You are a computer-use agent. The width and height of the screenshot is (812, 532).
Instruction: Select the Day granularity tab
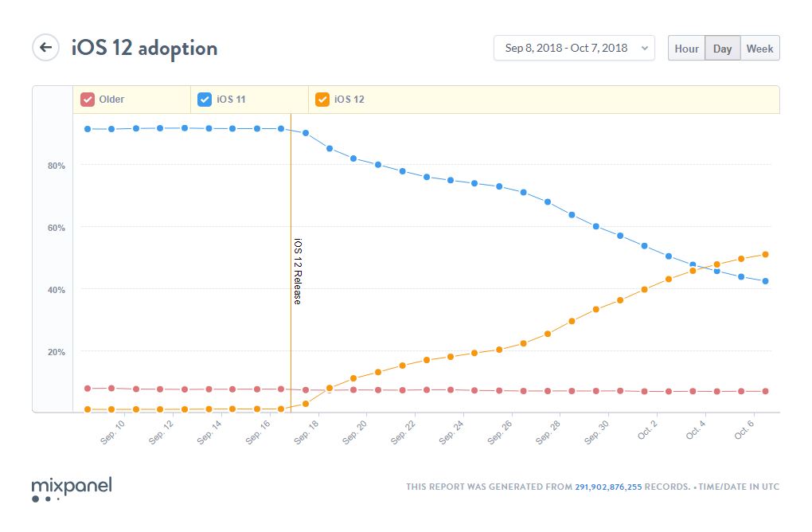(x=722, y=49)
